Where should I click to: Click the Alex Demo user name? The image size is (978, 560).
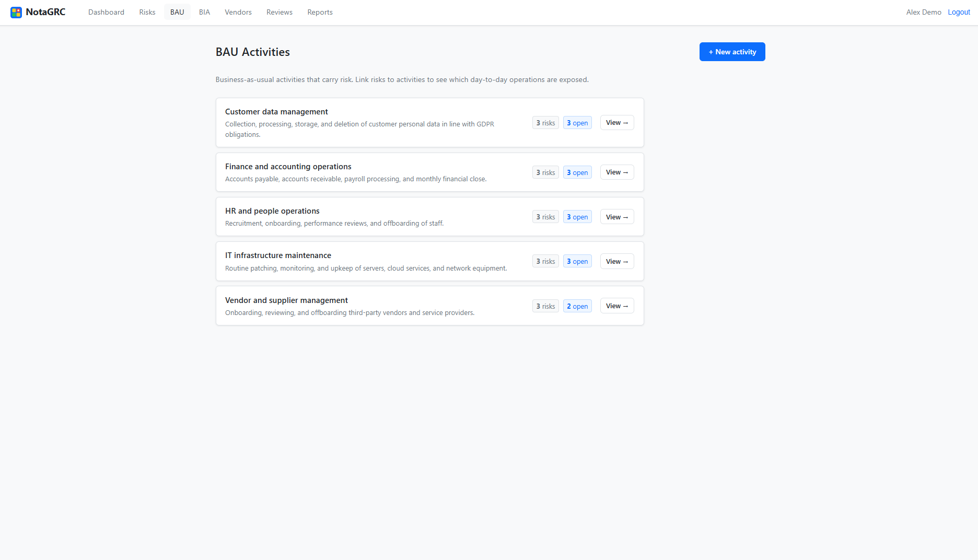924,12
